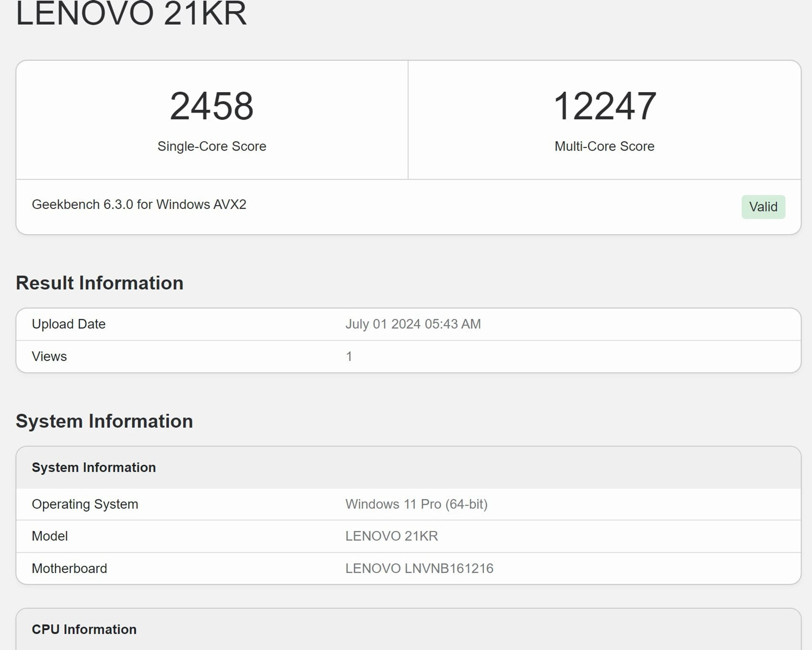The width and height of the screenshot is (812, 650).
Task: Click the Motherboard row label
Action: (69, 568)
